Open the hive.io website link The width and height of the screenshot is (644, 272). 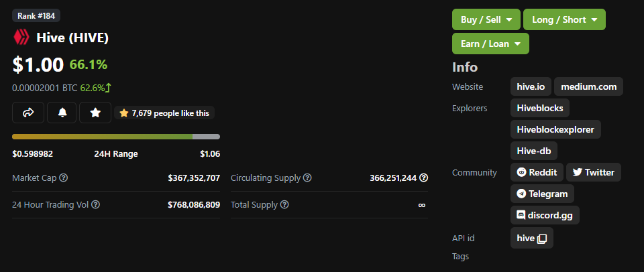(531, 86)
